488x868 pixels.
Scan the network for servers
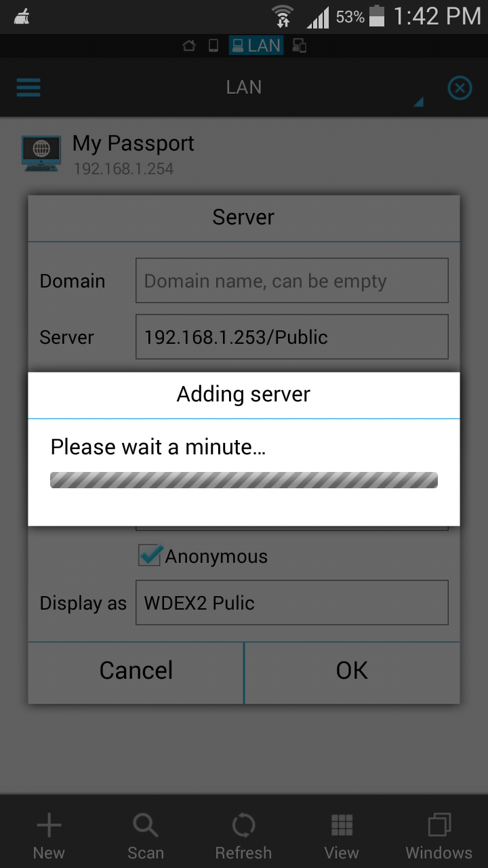click(x=146, y=836)
